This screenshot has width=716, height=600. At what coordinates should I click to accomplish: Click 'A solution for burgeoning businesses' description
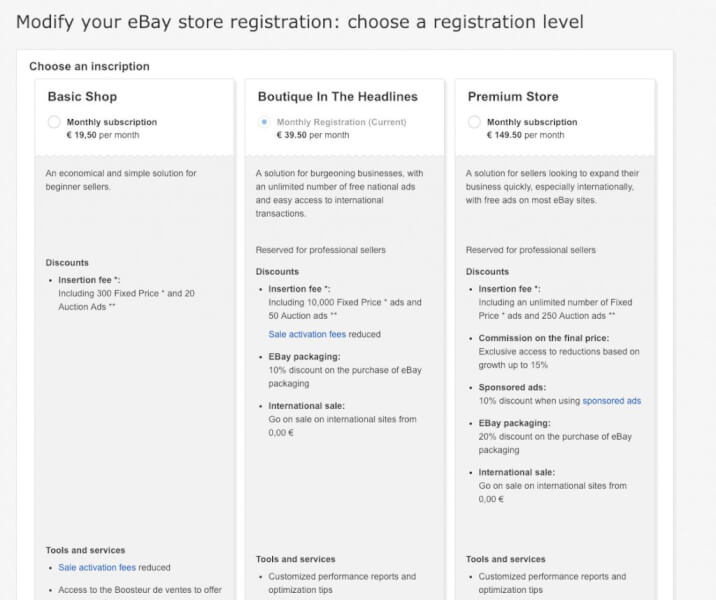(x=339, y=194)
